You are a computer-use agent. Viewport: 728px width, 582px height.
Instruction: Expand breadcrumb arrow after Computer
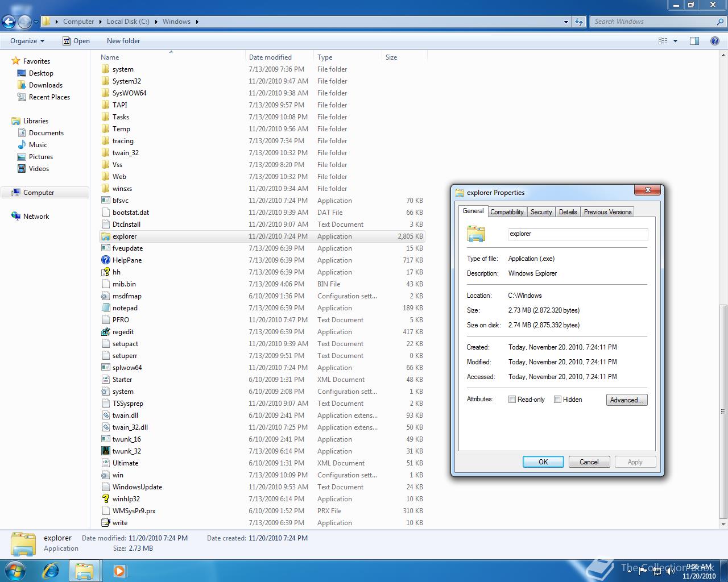pyautogui.click(x=100, y=22)
